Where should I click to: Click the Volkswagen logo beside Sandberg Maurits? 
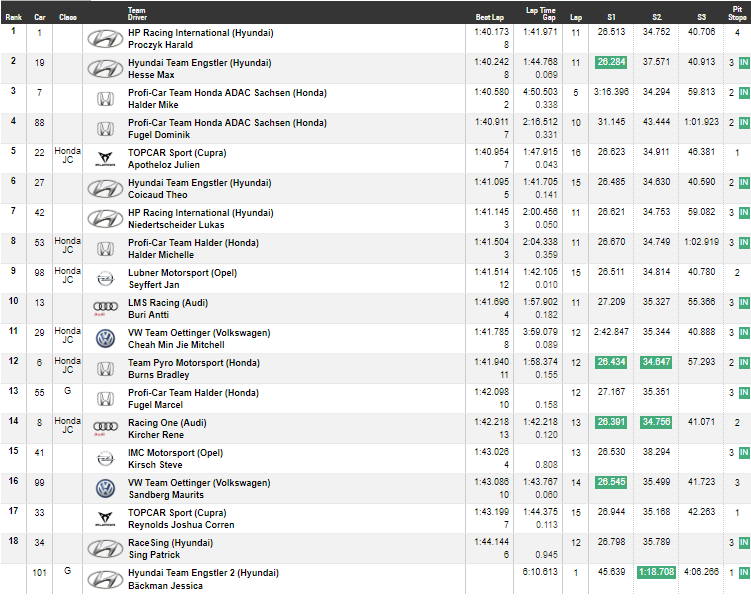pyautogui.click(x=105, y=489)
